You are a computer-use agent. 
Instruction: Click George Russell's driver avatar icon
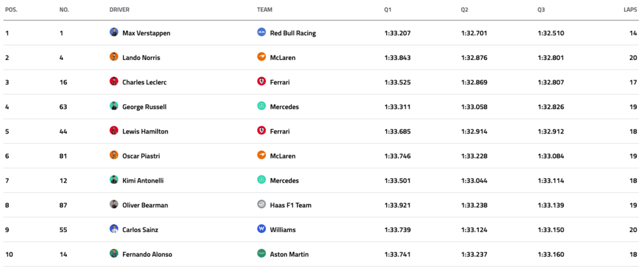[114, 106]
